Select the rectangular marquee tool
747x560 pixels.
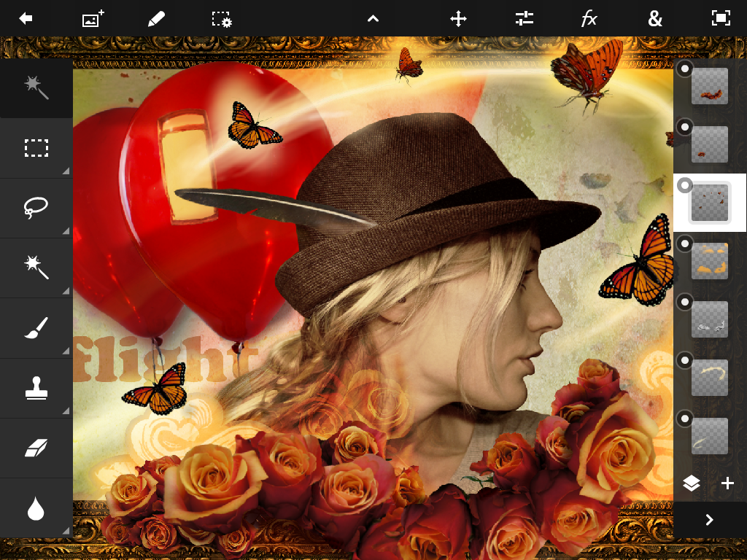(x=36, y=149)
